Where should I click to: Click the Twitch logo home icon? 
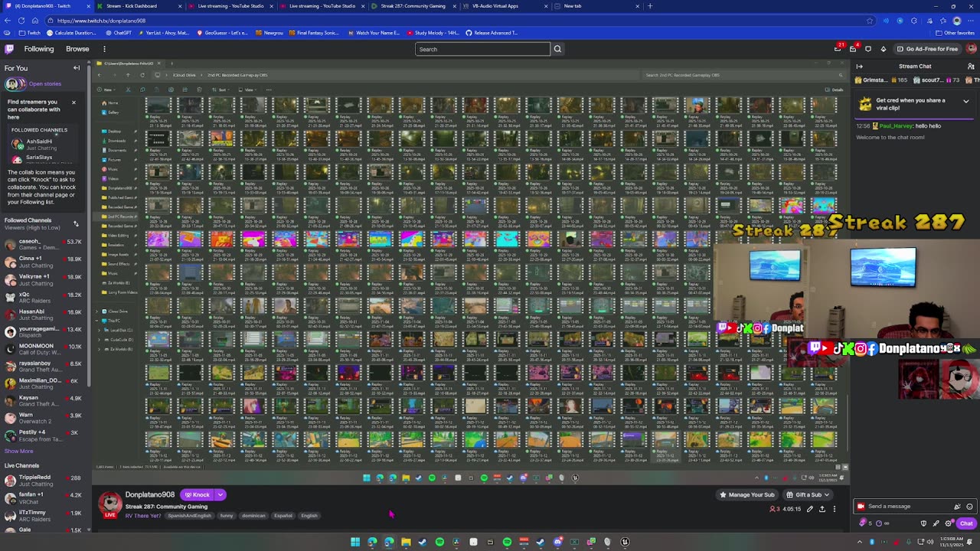(9, 49)
